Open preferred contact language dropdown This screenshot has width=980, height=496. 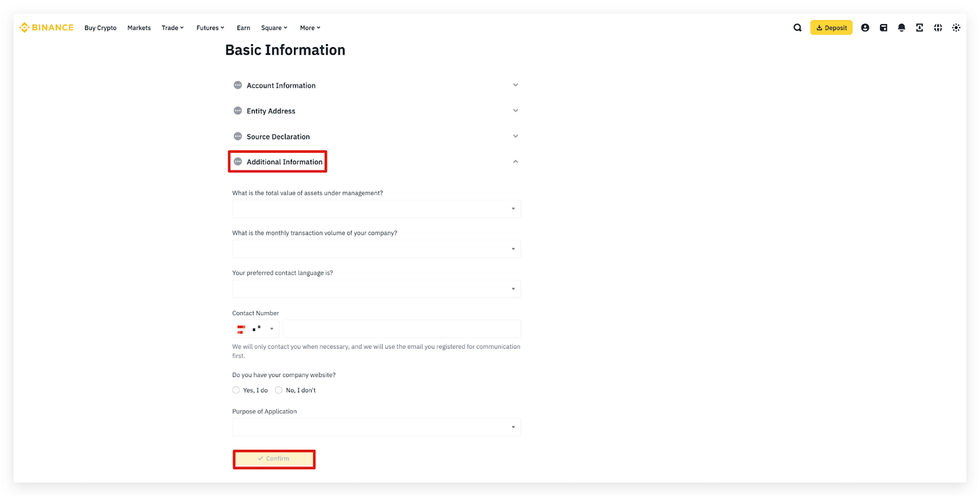click(376, 289)
